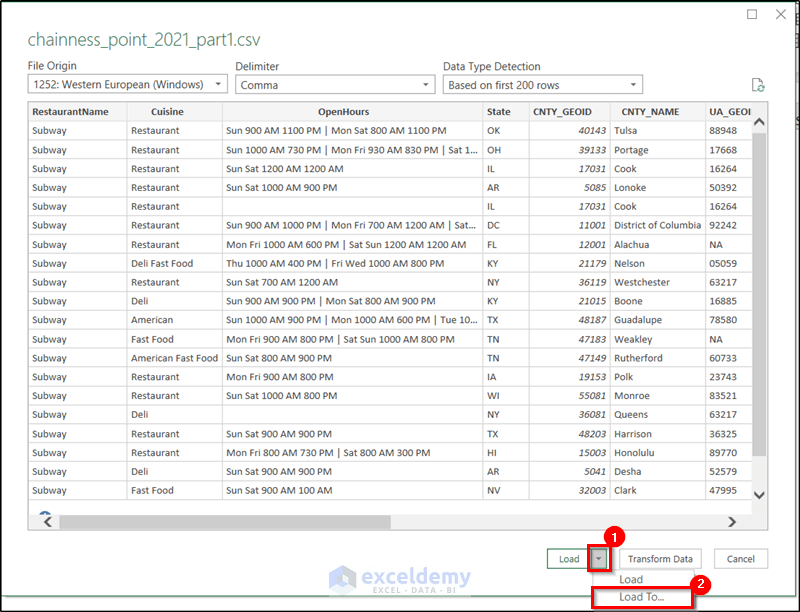Open the Delimiter dropdown showing Comma
800x612 pixels.
point(335,85)
